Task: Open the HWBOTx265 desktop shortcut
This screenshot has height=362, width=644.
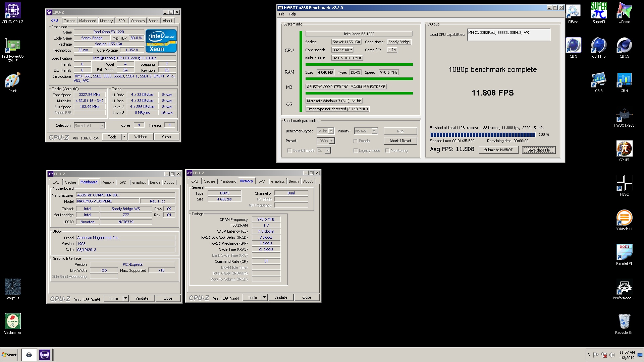Action: pyautogui.click(x=624, y=117)
